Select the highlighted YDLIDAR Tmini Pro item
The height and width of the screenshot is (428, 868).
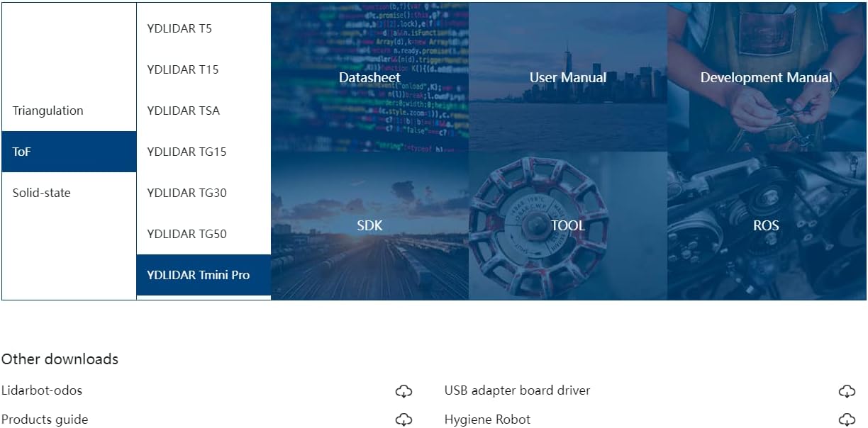199,275
